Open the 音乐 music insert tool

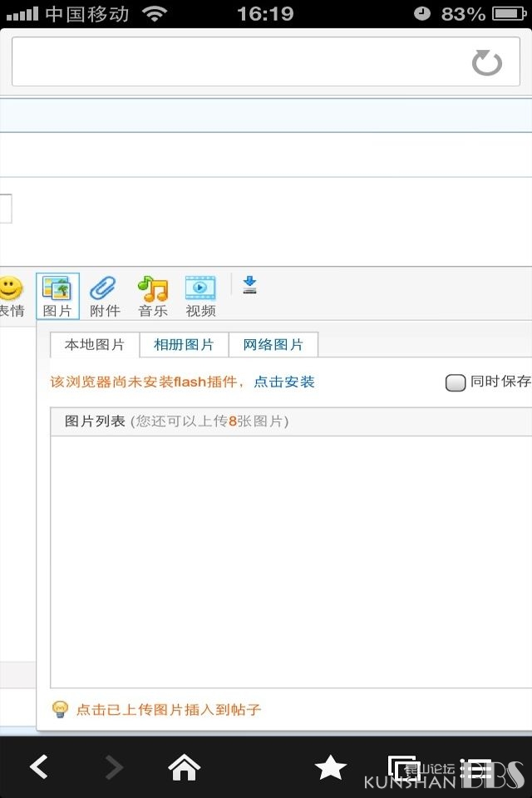tap(153, 297)
